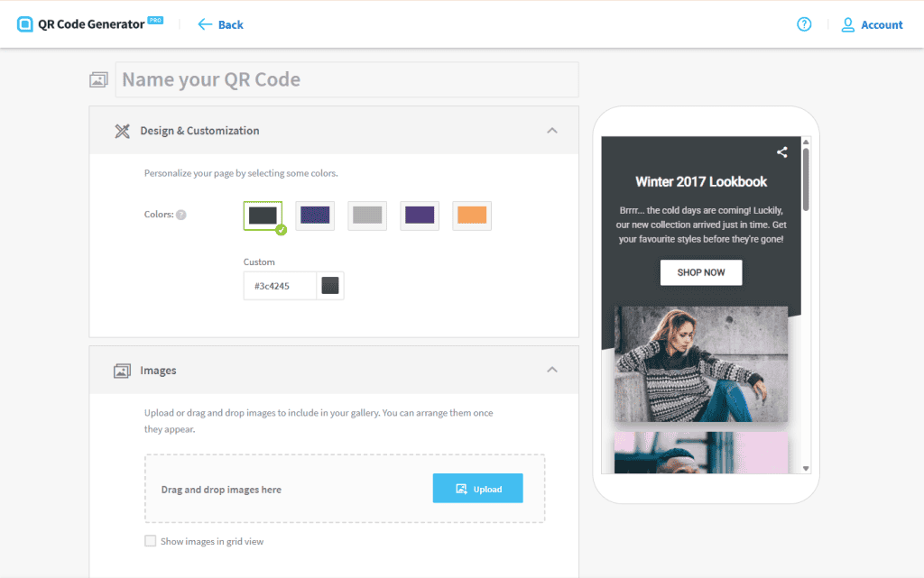924x578 pixels.
Task: Click the custom color swatch next to the hex field
Action: pyautogui.click(x=329, y=285)
